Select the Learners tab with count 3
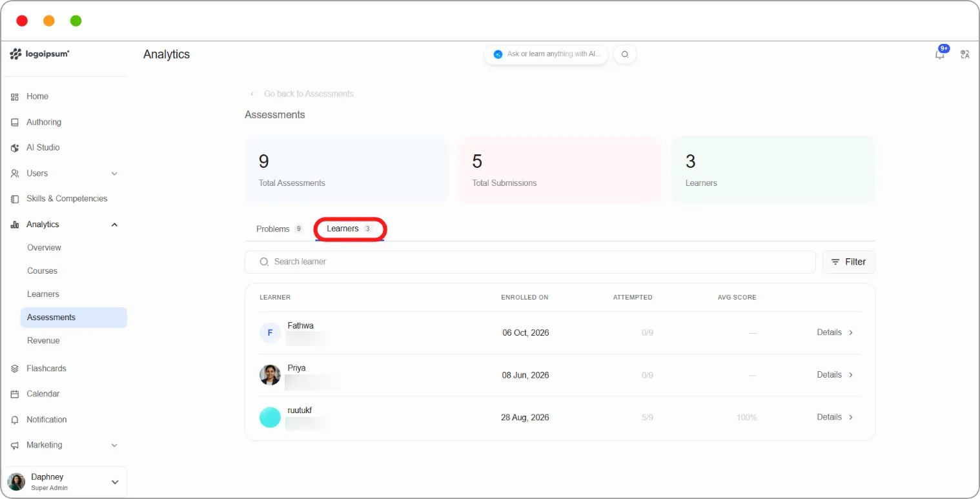980x499 pixels. (x=349, y=229)
